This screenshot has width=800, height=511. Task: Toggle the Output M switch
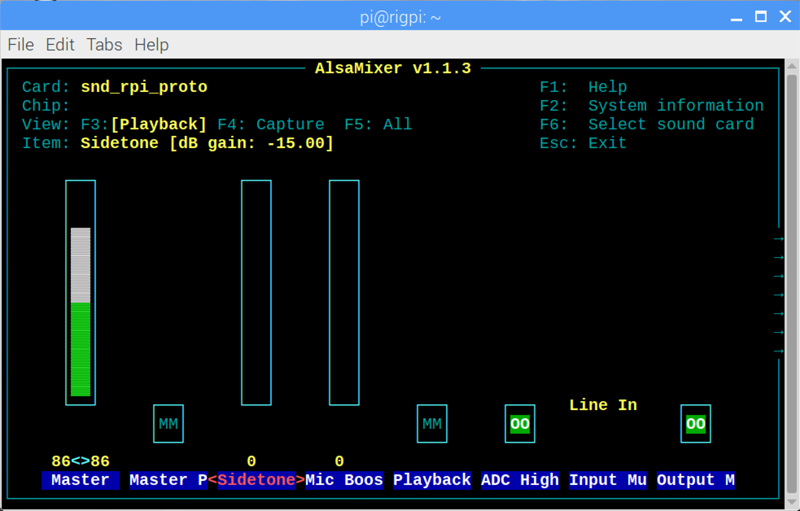pyautogui.click(x=695, y=424)
